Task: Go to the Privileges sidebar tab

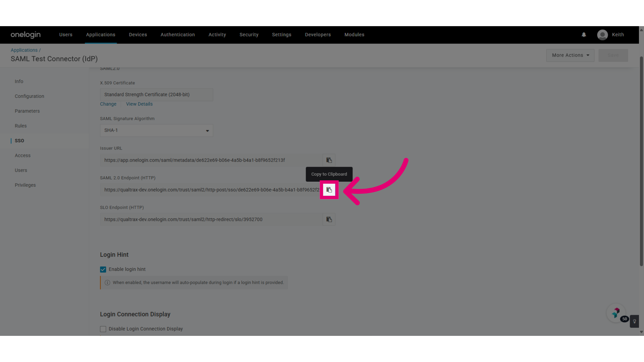Action: pos(25,185)
